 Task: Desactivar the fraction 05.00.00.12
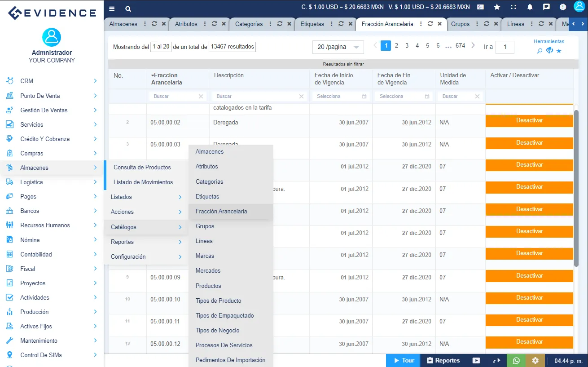[529, 342]
